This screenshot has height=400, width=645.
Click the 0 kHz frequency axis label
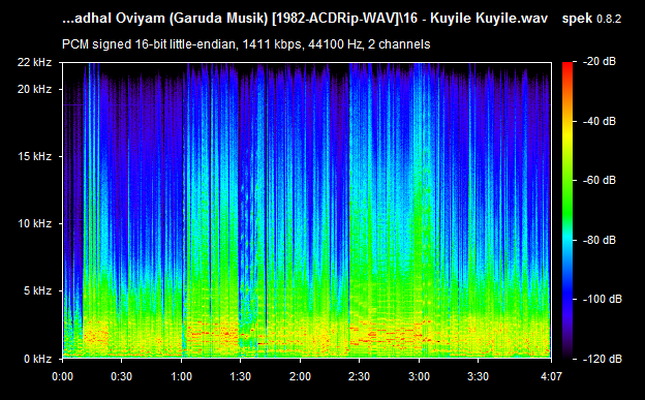tap(37, 359)
